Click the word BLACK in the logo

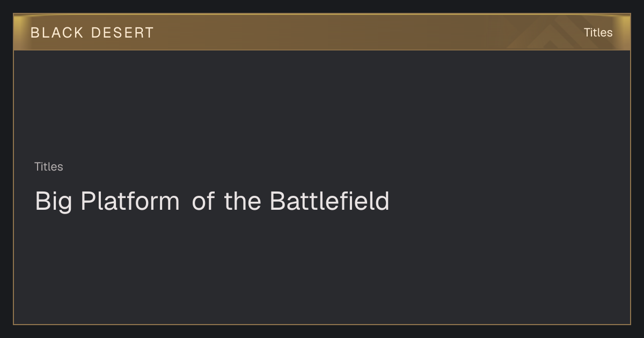[x=57, y=33]
